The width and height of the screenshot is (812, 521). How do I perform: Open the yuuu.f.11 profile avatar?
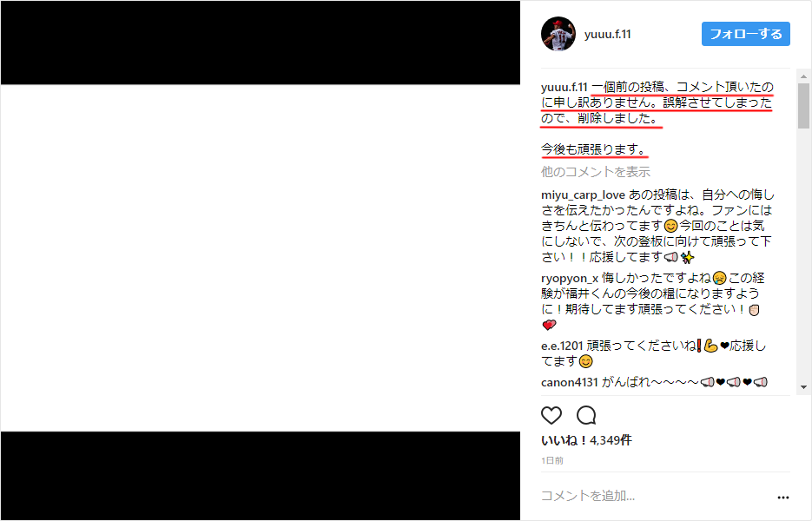coord(558,34)
